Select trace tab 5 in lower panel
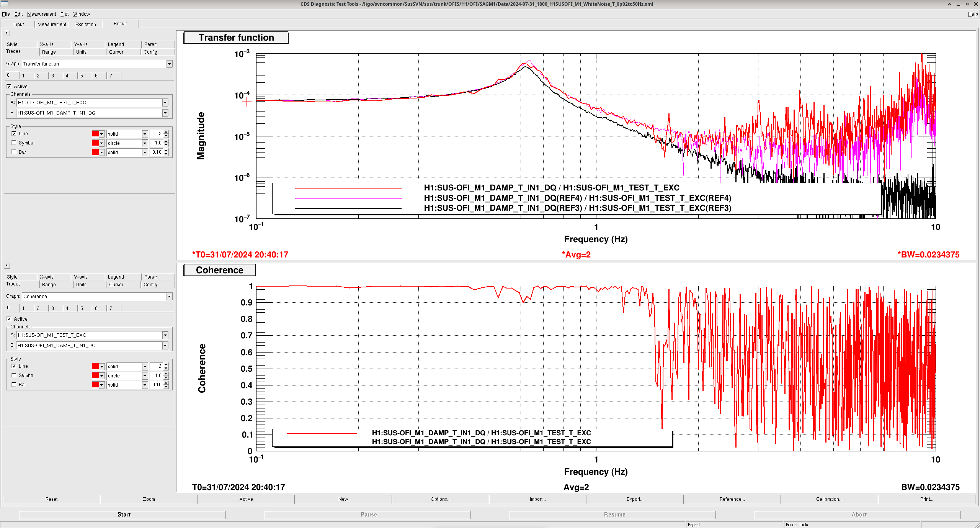Screen dimensions: 980x528 coord(82,308)
